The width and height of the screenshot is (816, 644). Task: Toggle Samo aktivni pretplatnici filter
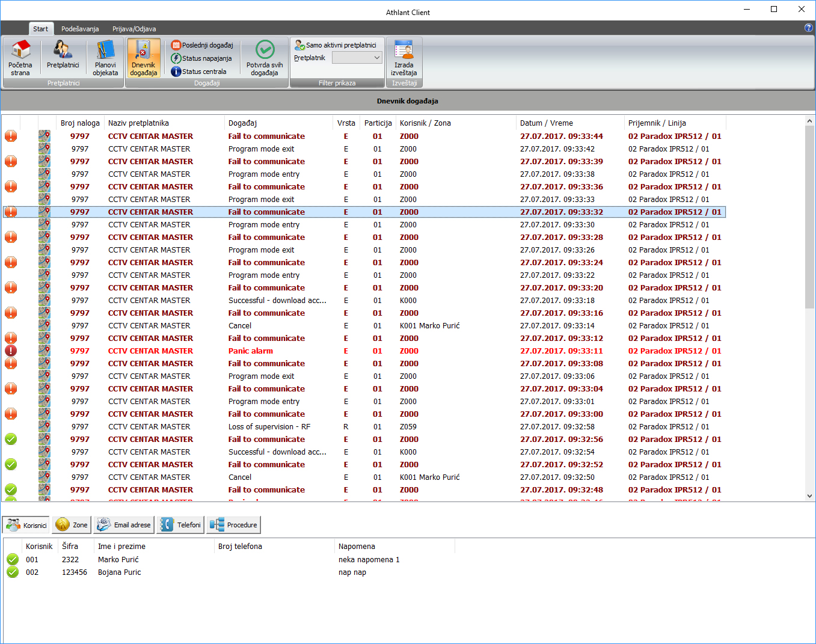(x=336, y=45)
